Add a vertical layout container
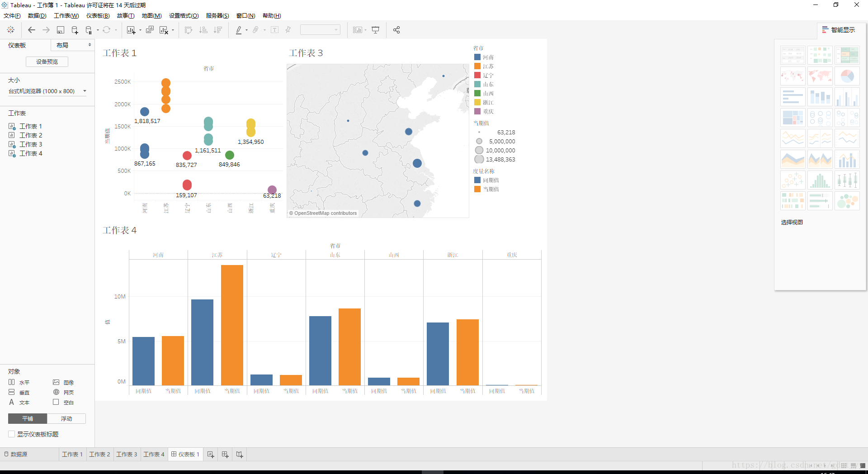The image size is (868, 474). click(19, 392)
